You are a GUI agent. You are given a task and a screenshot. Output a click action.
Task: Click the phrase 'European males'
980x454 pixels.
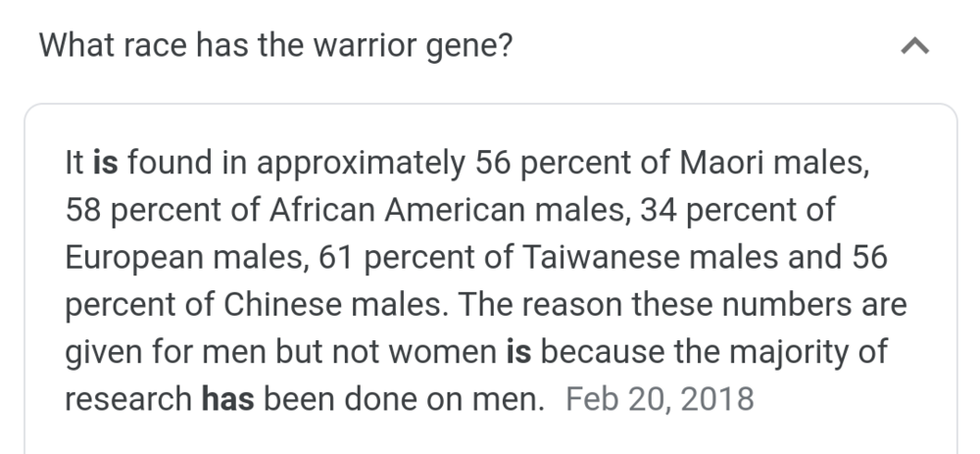(x=184, y=258)
